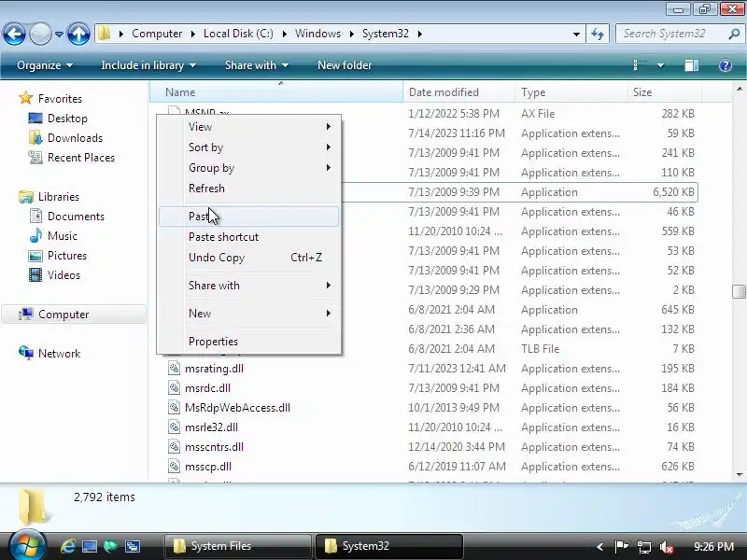Go up one folder level

(78, 34)
